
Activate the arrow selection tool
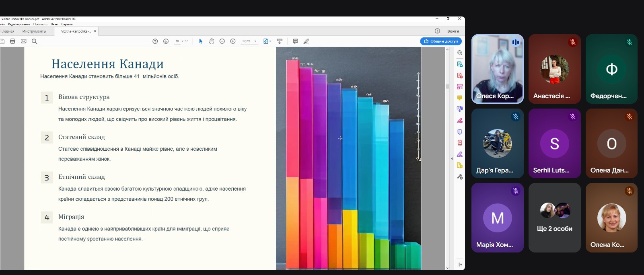pos(201,41)
